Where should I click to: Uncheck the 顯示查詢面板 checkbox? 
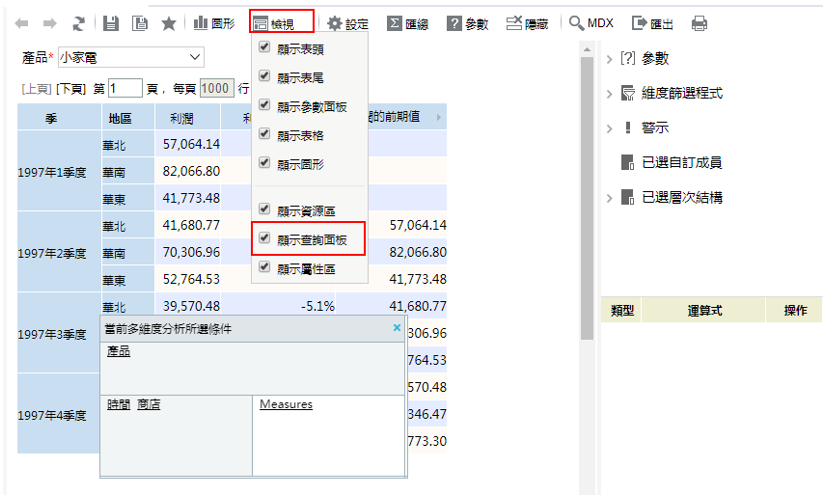click(x=264, y=239)
